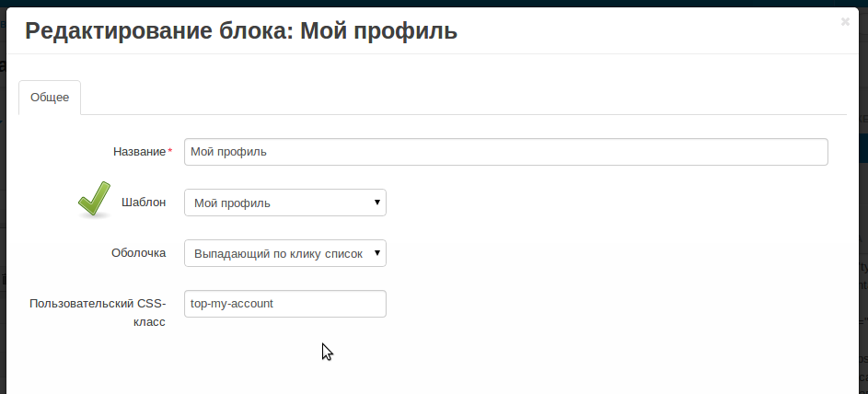Viewport: 868px width, 394px height.
Task: Close the block editing dialog
Action: coord(844,22)
